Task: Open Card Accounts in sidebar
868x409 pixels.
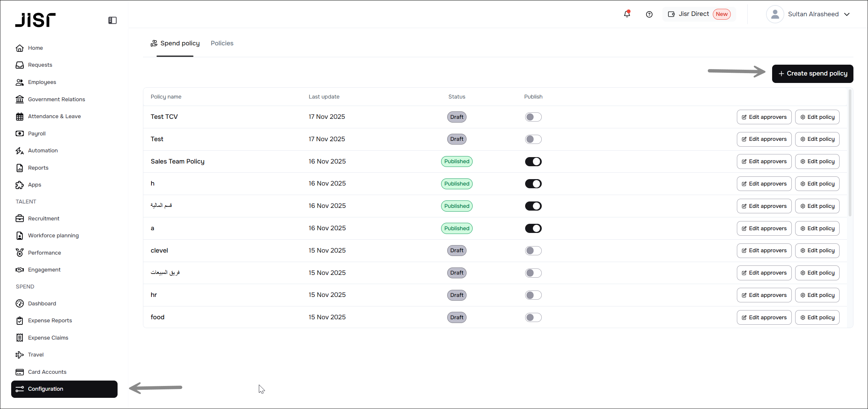Action: pos(47,372)
